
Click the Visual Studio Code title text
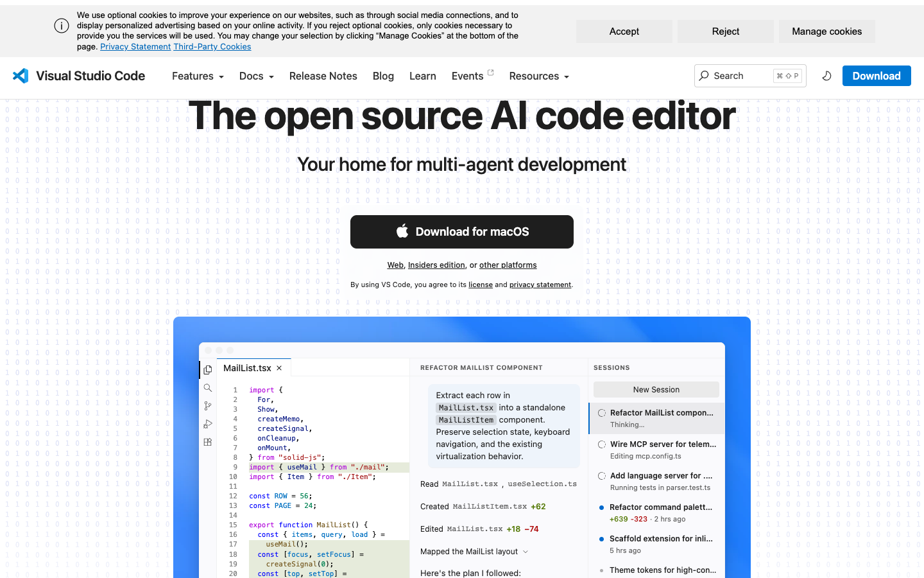(90, 76)
